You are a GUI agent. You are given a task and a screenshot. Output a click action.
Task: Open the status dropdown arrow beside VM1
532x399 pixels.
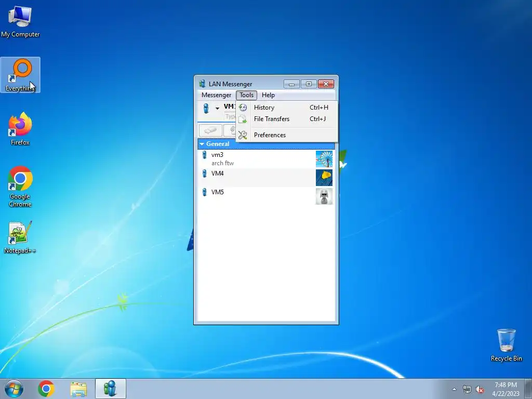(x=217, y=109)
